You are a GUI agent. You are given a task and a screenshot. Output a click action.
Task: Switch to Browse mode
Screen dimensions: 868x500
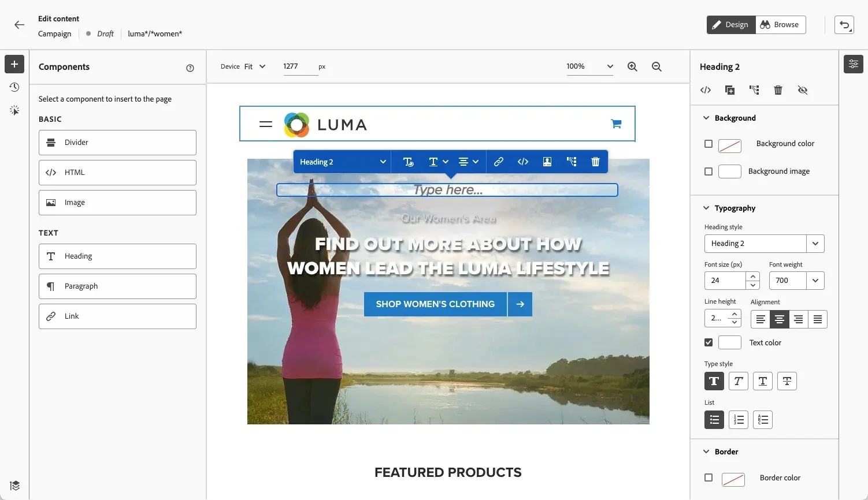point(780,25)
